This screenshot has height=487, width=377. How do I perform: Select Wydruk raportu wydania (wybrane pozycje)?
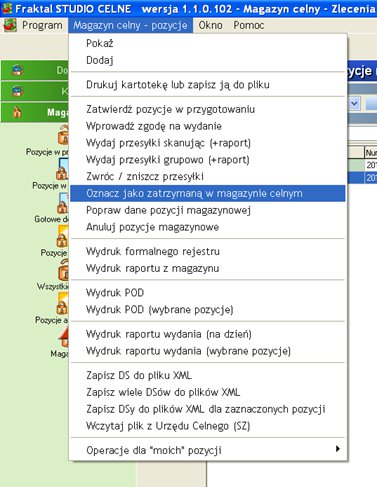pyautogui.click(x=207, y=351)
